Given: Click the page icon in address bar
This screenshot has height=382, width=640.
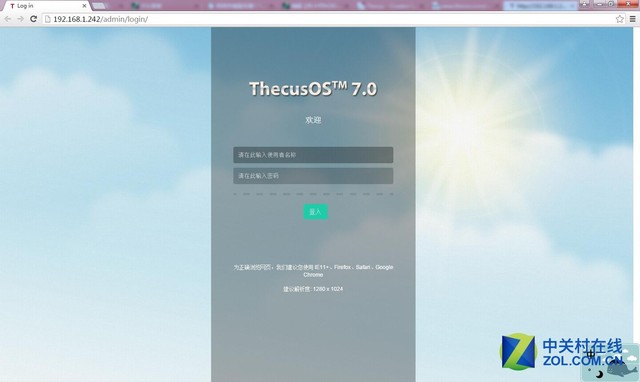Looking at the screenshot, I should click(x=47, y=19).
